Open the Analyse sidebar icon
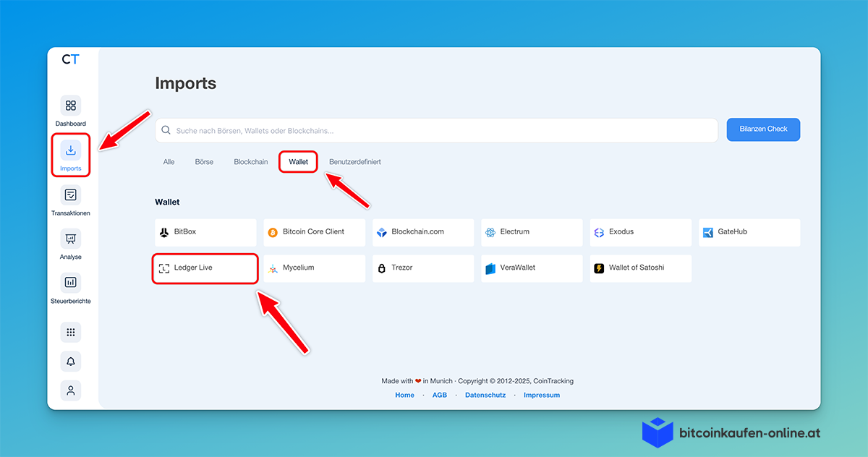 (x=71, y=239)
